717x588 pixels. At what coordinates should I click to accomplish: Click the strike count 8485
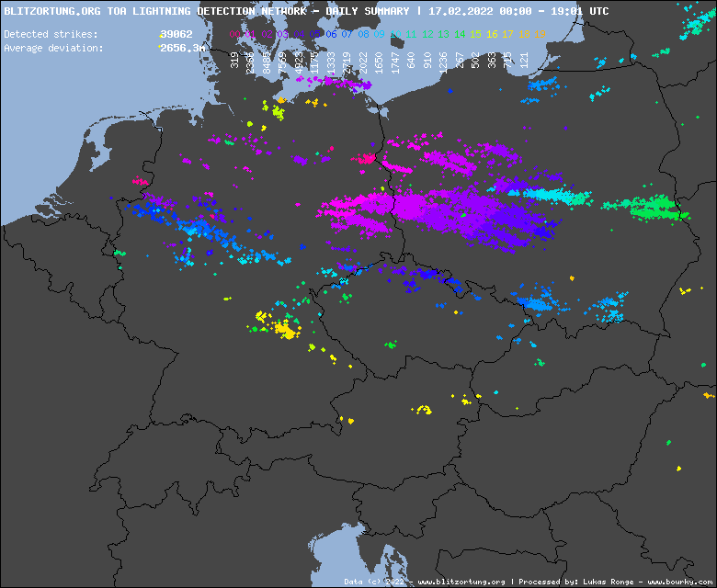(267, 63)
